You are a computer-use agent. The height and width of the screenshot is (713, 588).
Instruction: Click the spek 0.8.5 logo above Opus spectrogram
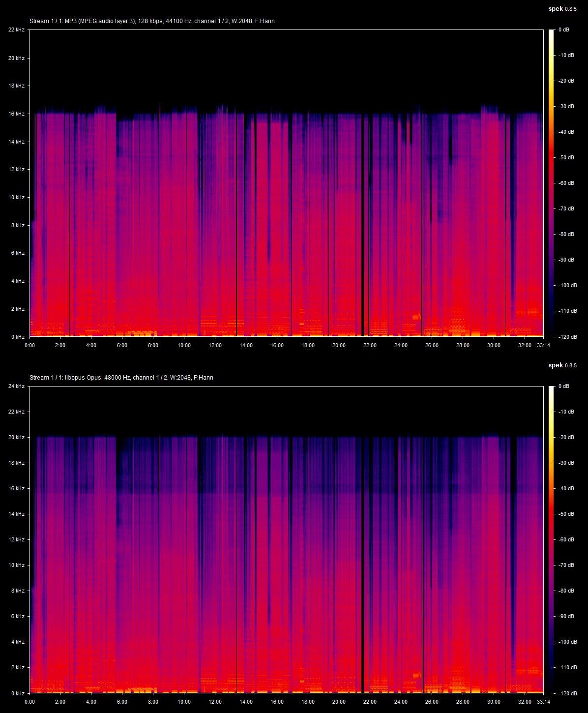tap(562, 365)
